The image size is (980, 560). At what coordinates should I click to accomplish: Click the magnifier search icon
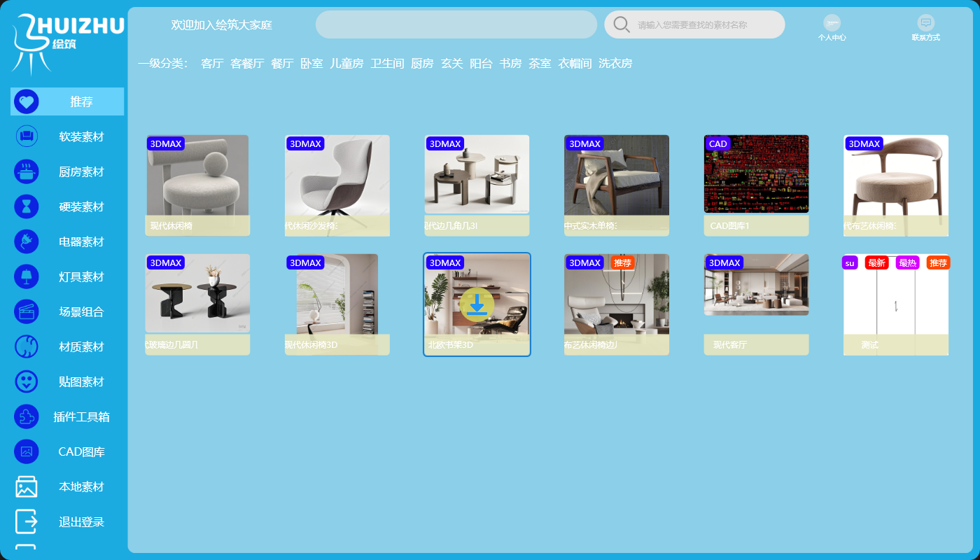click(x=621, y=24)
